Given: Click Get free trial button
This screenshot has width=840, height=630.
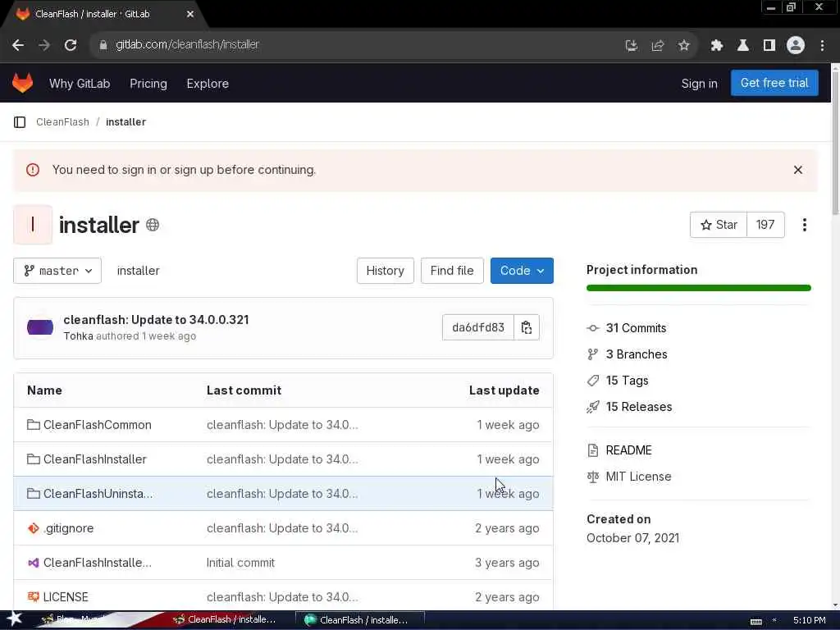Looking at the screenshot, I should point(774,83).
